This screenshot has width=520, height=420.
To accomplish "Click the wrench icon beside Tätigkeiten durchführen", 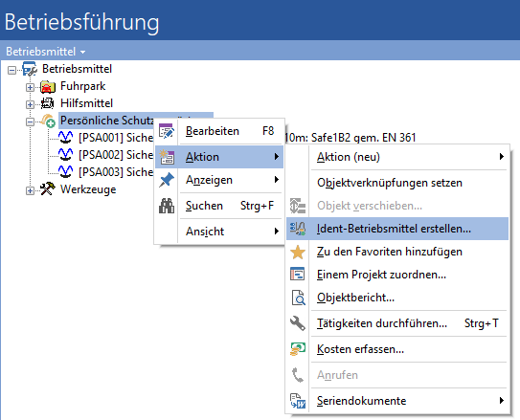I will pos(298,323).
